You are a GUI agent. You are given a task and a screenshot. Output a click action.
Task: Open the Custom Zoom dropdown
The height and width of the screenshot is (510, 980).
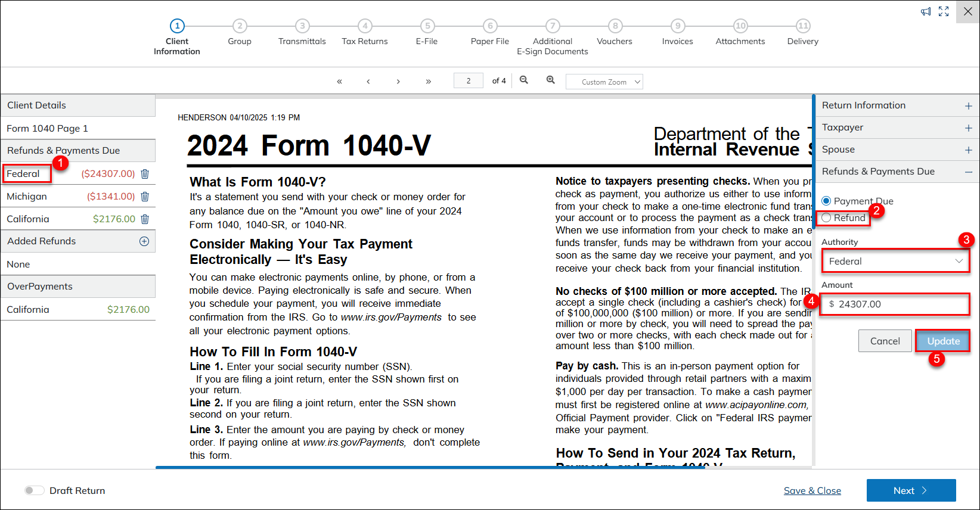click(x=604, y=82)
